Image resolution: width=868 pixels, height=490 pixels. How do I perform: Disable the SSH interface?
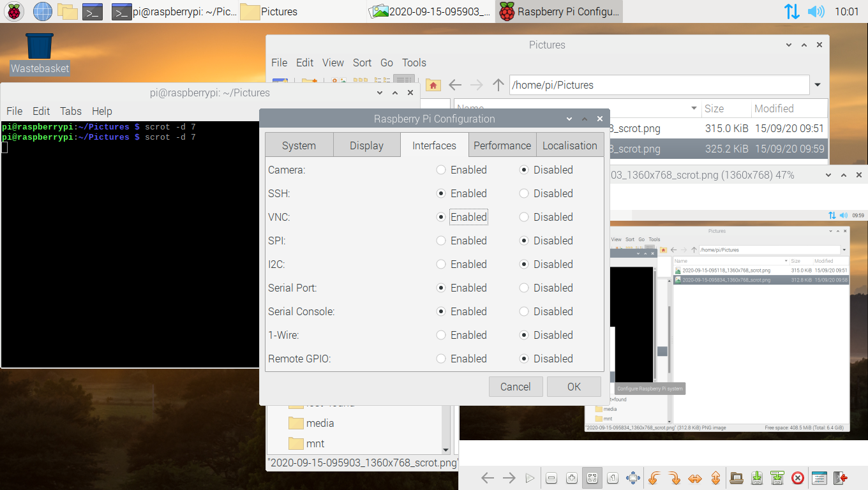(524, 193)
